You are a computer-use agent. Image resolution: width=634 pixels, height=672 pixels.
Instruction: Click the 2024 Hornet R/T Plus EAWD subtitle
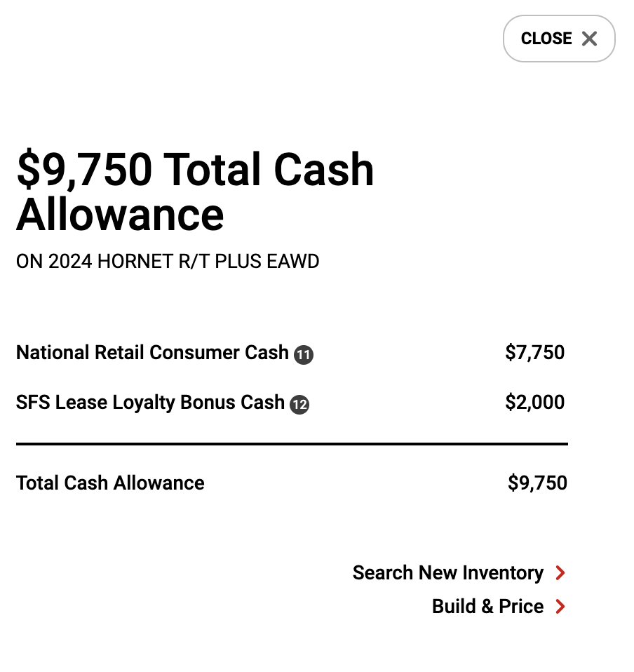pos(168,262)
